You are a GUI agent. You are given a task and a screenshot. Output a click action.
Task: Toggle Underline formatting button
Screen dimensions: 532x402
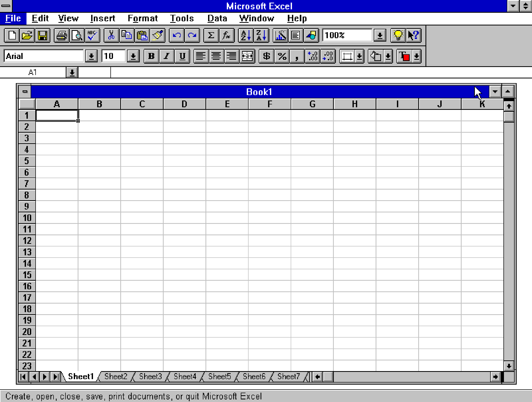click(x=182, y=56)
